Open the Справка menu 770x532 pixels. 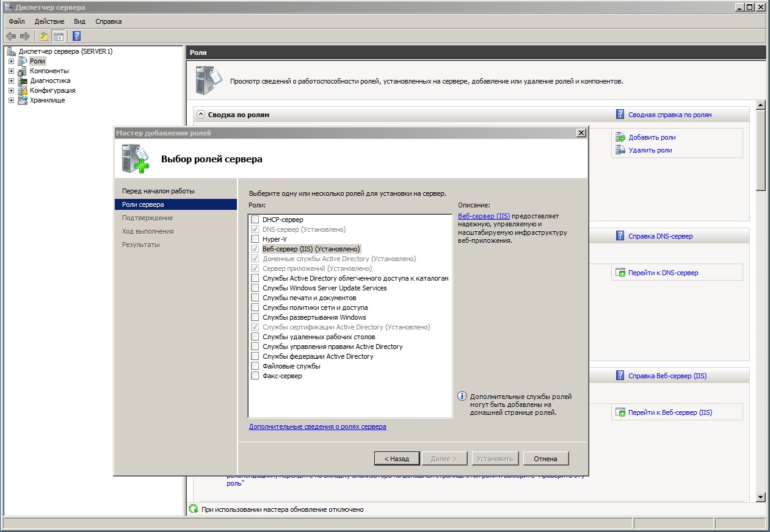tap(109, 21)
